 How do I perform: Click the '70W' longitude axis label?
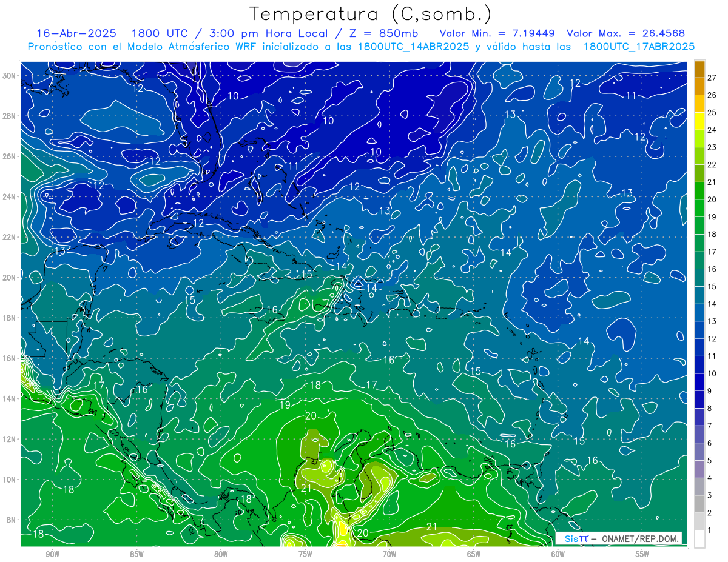point(389,554)
